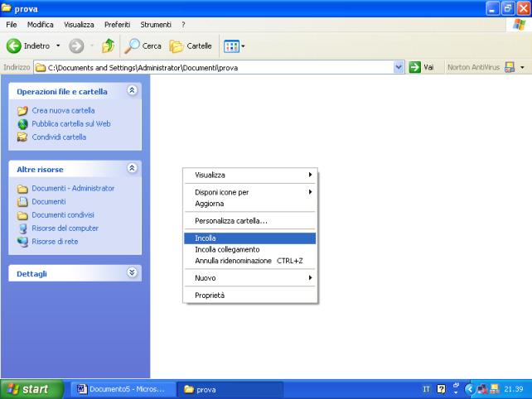Open Nuovo submenu in context menu
This screenshot has width=532, height=399.
point(250,278)
